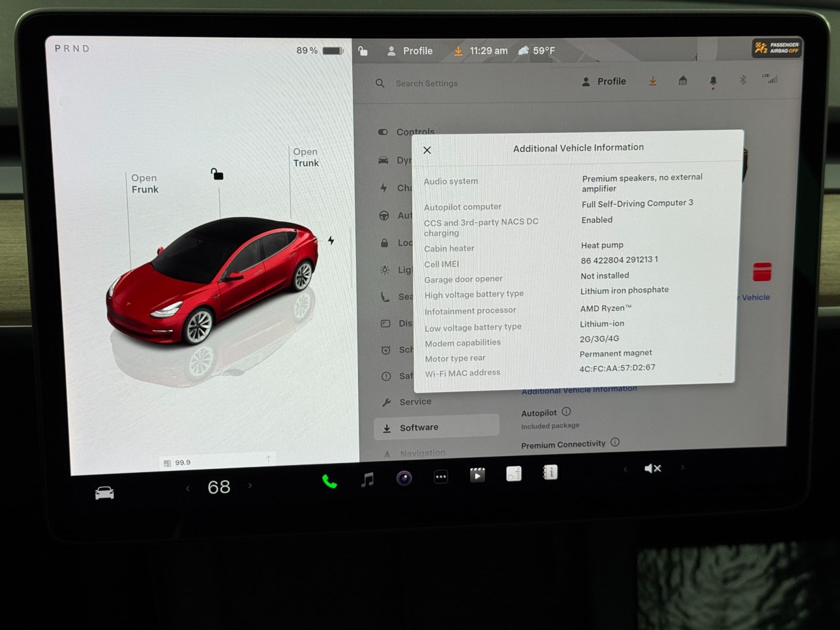Open the music player icon
The image size is (840, 630).
pyautogui.click(x=367, y=479)
